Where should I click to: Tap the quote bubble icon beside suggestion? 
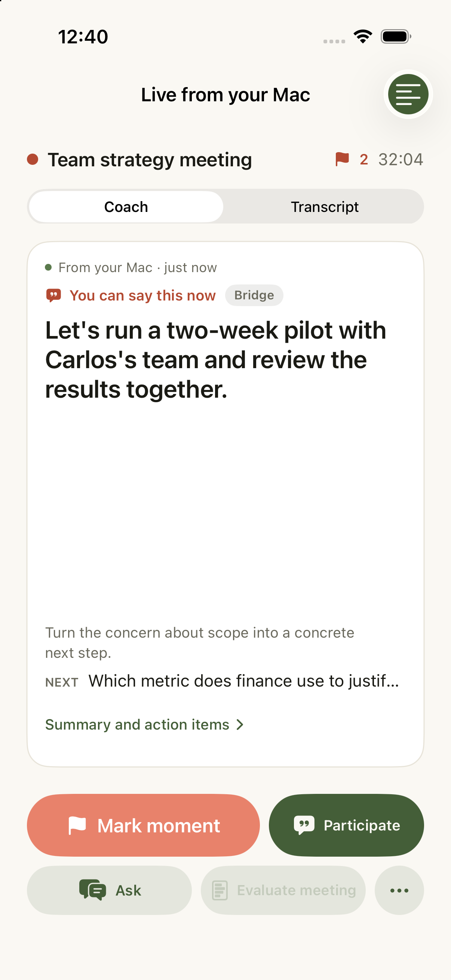(x=53, y=296)
